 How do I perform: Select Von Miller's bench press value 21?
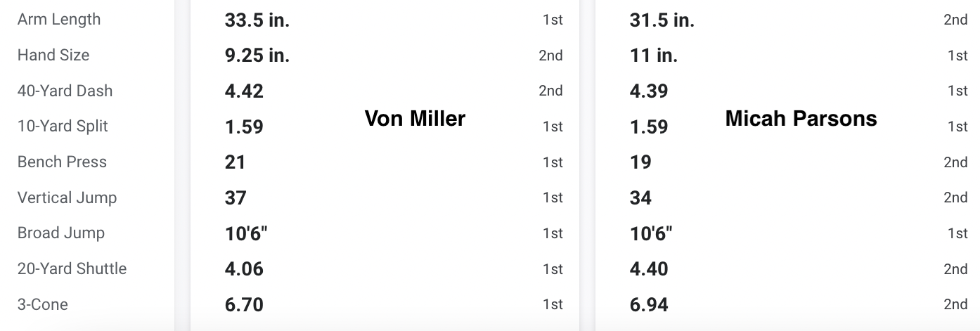click(235, 162)
